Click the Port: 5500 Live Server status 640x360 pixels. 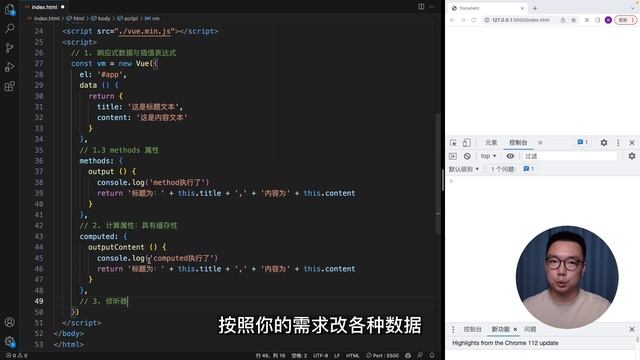[x=382, y=356]
